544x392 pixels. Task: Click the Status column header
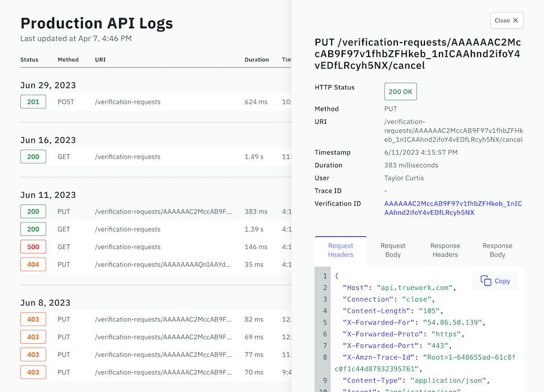(x=28, y=59)
